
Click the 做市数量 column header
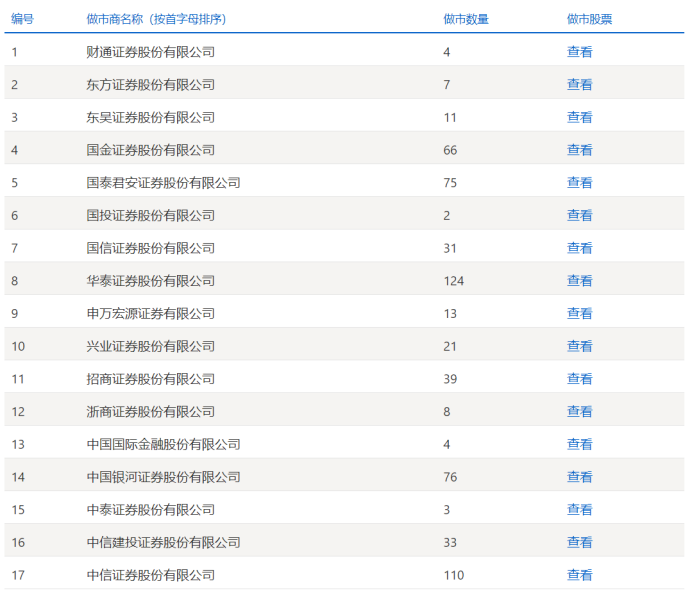click(x=466, y=19)
